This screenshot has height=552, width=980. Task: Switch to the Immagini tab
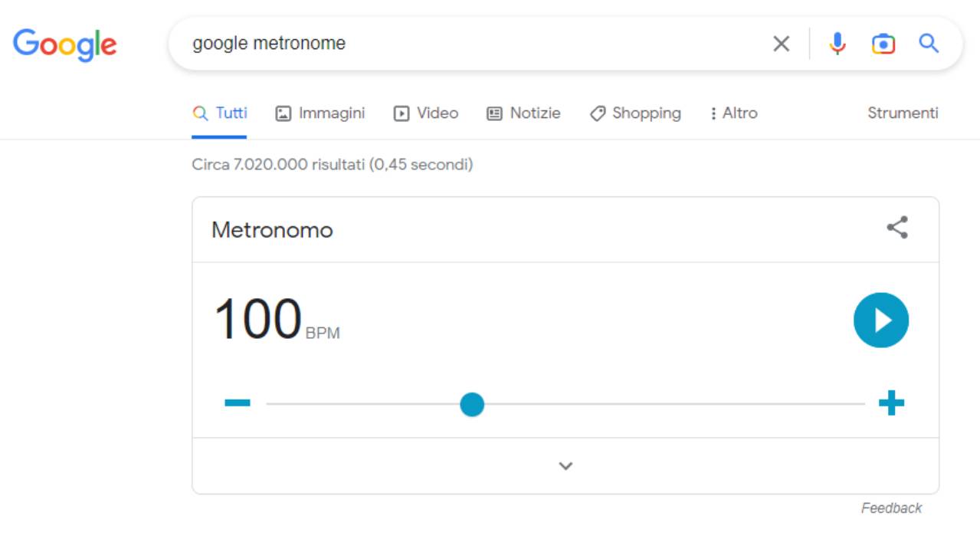(x=320, y=113)
